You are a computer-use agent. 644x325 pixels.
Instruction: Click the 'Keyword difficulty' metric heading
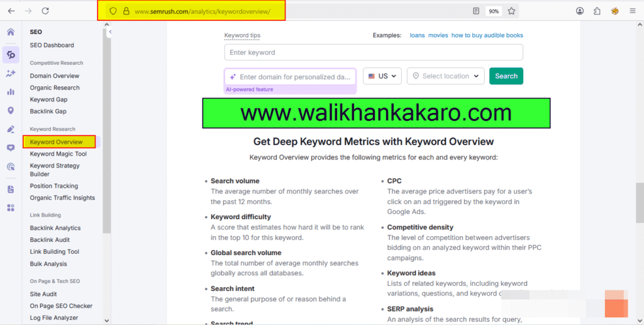[241, 217]
